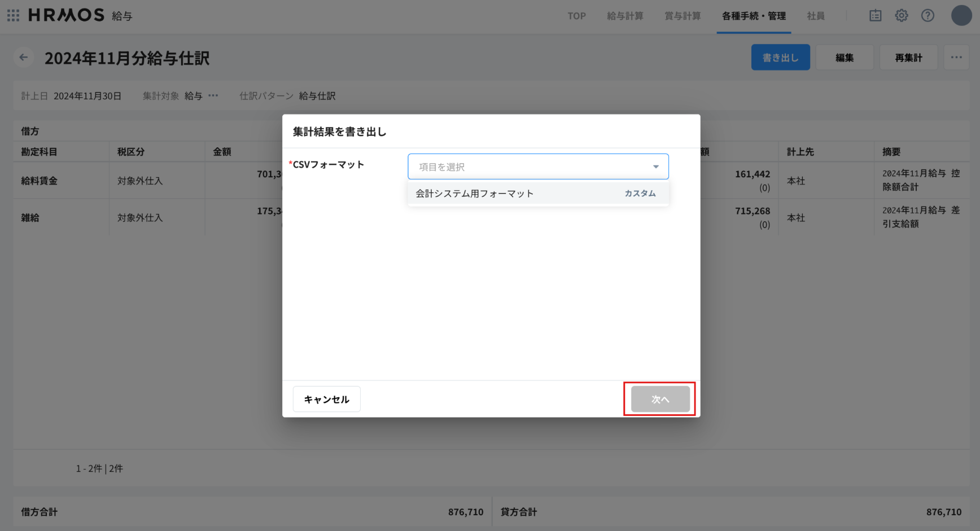Click the dropdown caret arrow
Image resolution: width=980 pixels, height=531 pixels.
coord(655,167)
